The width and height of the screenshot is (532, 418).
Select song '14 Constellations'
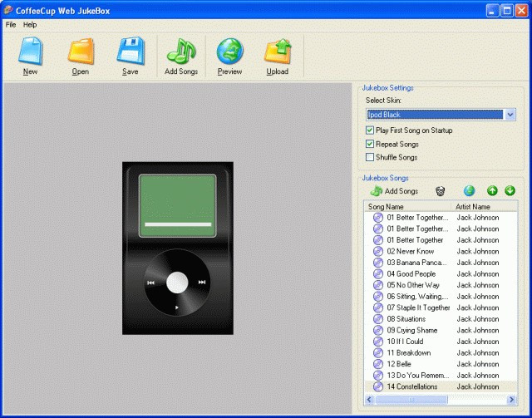[441, 386]
